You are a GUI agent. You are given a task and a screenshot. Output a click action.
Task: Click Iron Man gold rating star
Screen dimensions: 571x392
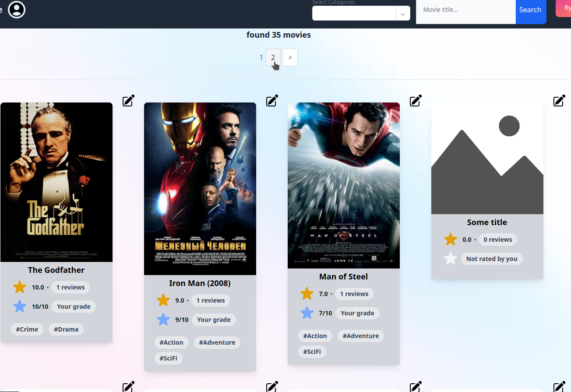point(163,300)
